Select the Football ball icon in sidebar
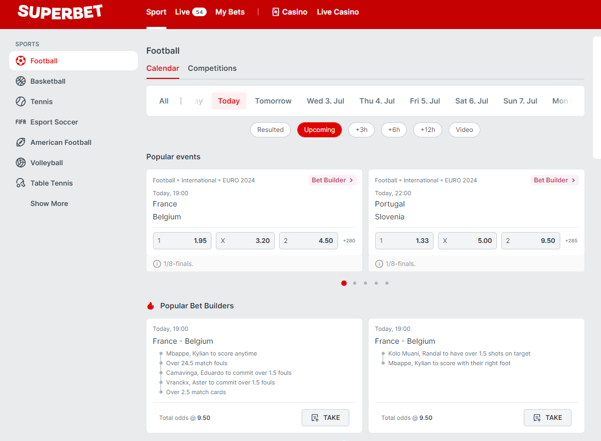 21,61
